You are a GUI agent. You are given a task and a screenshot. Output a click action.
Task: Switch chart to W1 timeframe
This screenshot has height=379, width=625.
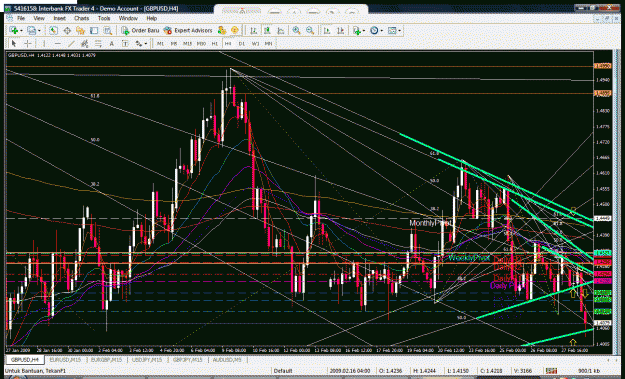tap(256, 43)
